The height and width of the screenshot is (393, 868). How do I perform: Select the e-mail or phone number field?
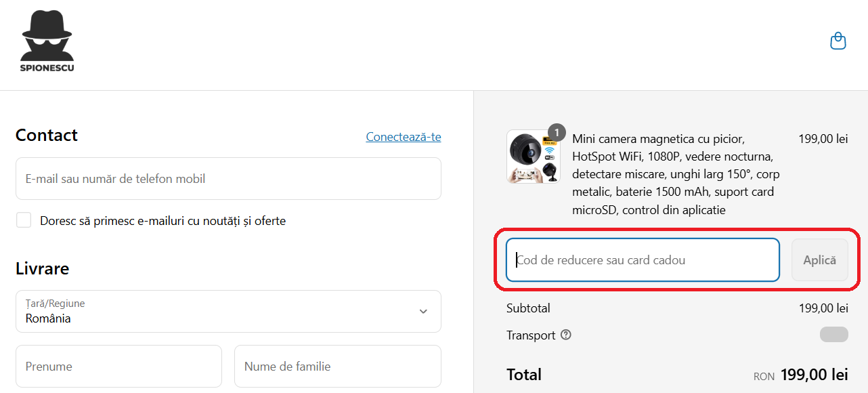tap(228, 178)
